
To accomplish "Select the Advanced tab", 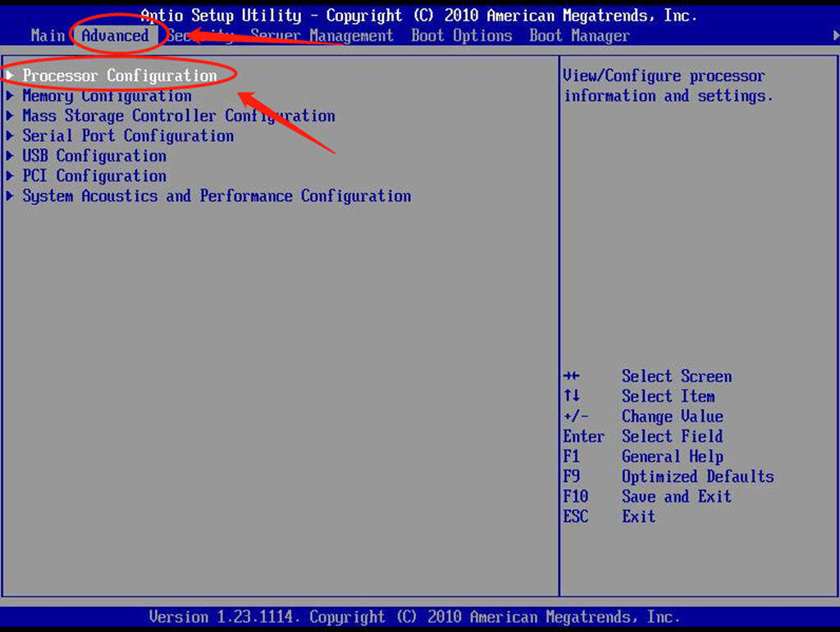I will 115,35.
